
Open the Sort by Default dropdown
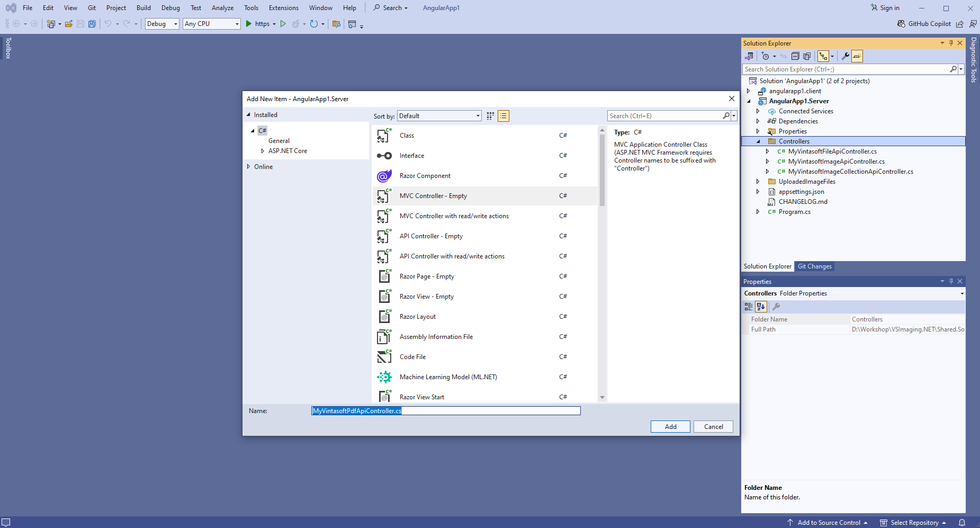[439, 116]
